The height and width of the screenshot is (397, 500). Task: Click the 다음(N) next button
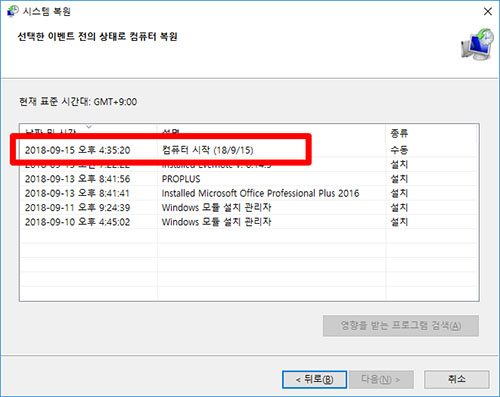point(381,379)
